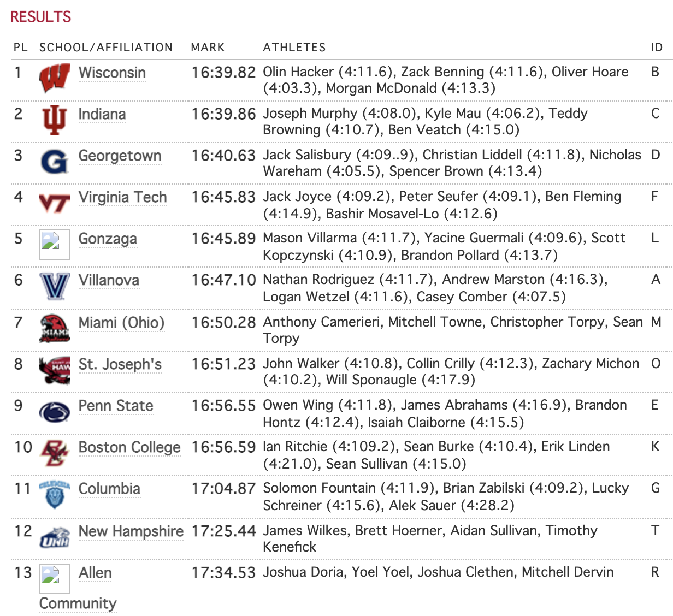Open the Penn State link
Viewport: 673px width, 616px height.
pos(116,406)
